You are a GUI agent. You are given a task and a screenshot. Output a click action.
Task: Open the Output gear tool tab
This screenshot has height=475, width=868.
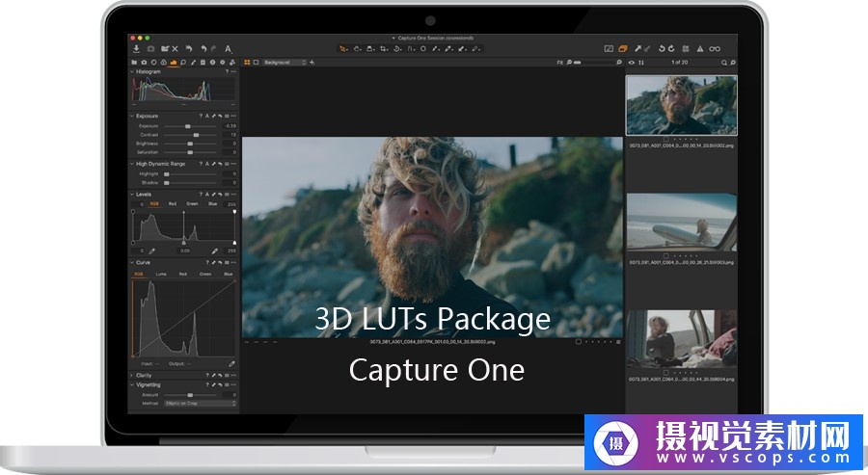(222, 63)
